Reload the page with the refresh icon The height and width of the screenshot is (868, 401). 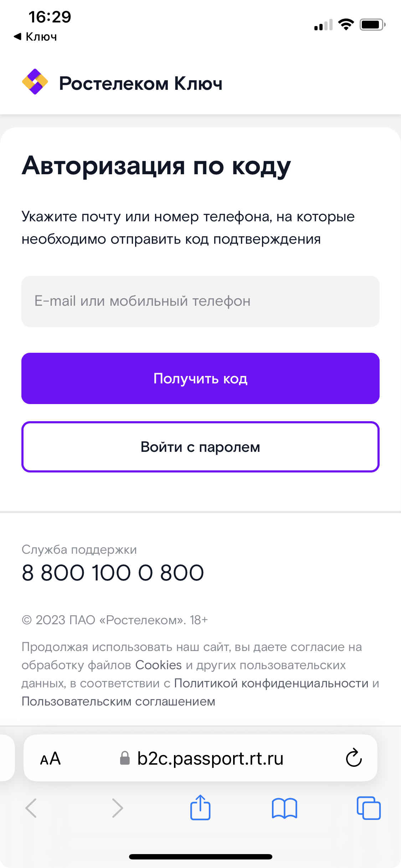pos(354,758)
